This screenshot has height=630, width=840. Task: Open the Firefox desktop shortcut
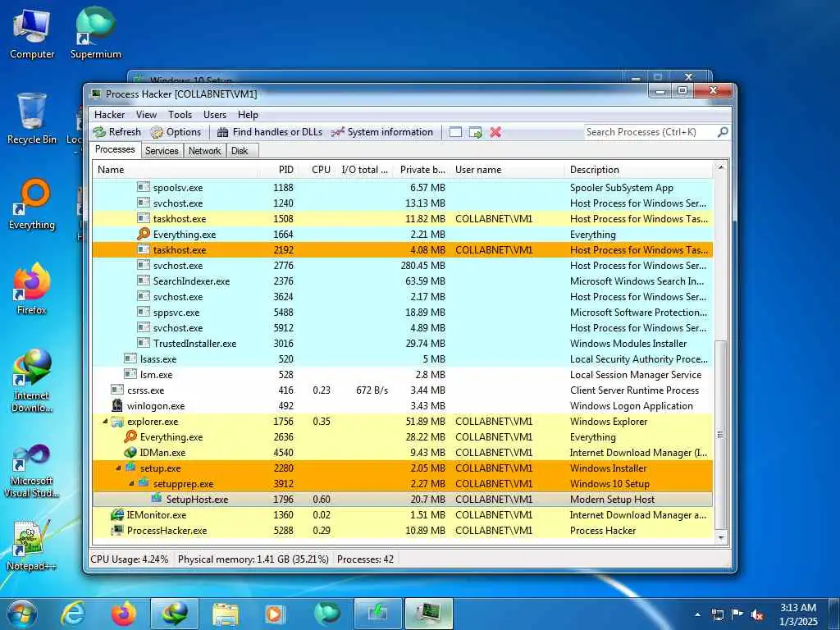[32, 288]
